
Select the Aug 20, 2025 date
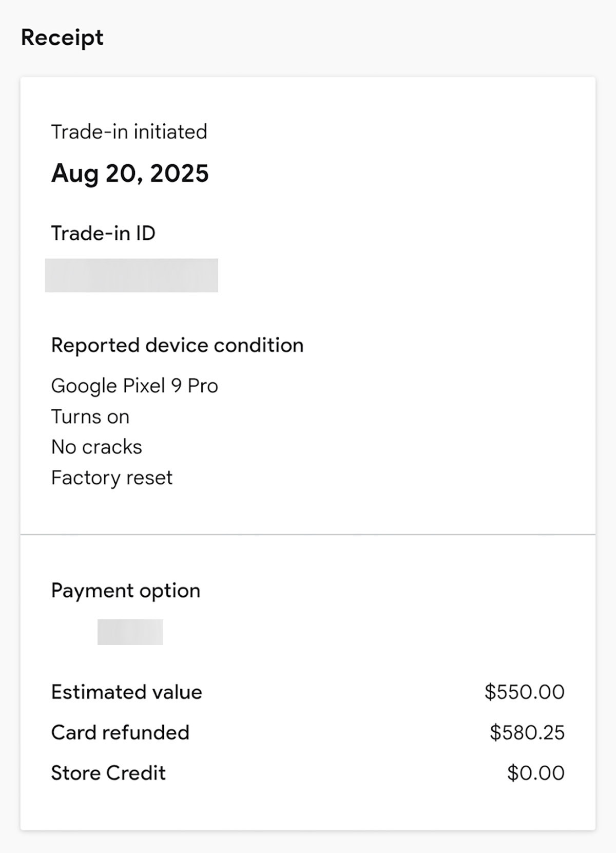(x=130, y=173)
